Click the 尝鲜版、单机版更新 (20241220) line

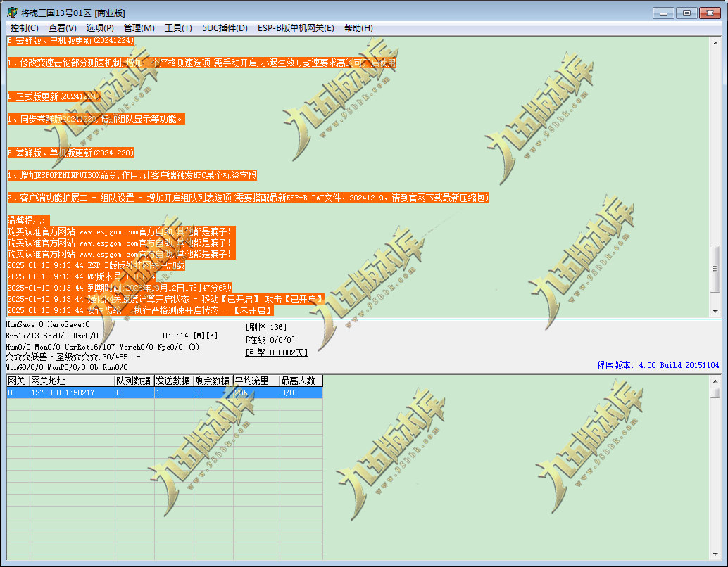pos(70,153)
